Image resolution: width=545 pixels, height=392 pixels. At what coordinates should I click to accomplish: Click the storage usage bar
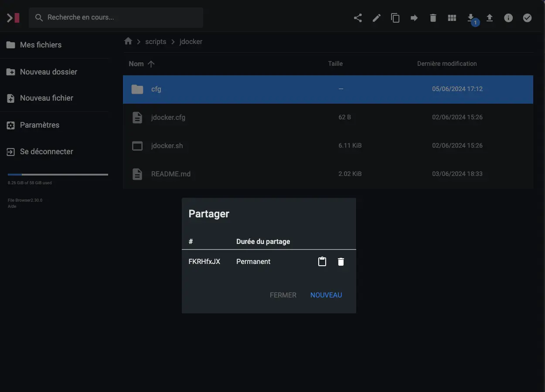(x=58, y=175)
